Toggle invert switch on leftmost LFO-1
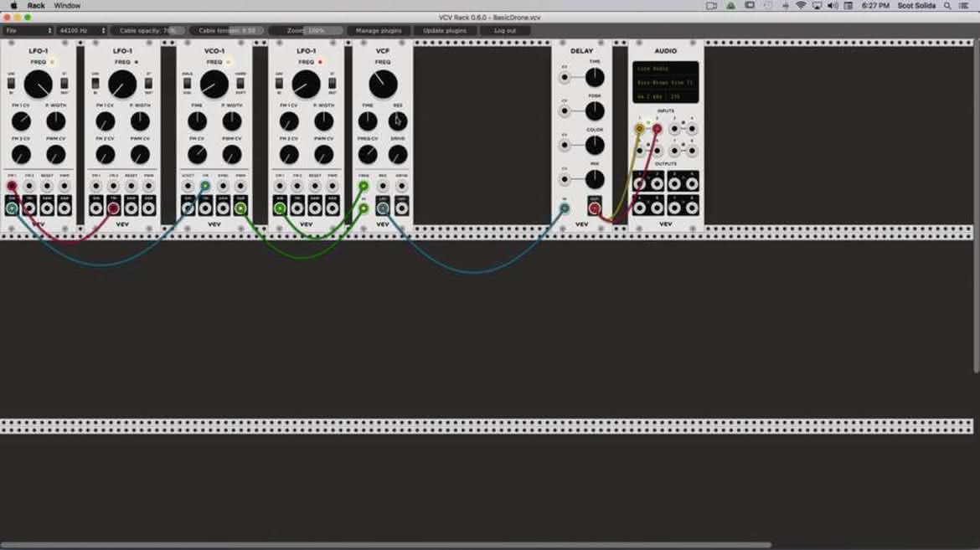 64,83
